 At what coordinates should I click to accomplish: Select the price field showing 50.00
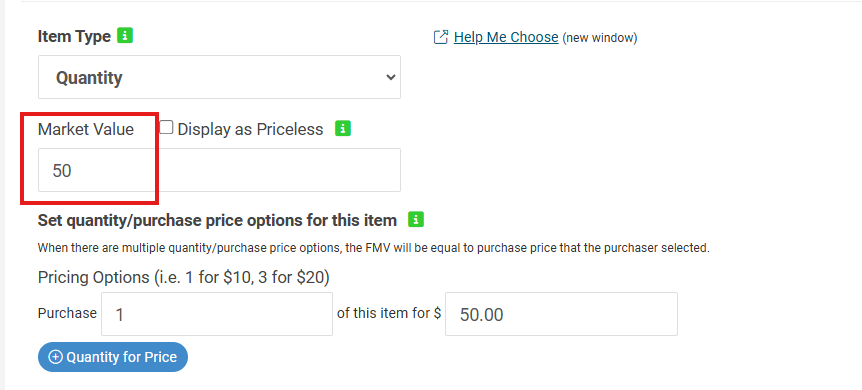[x=561, y=314]
